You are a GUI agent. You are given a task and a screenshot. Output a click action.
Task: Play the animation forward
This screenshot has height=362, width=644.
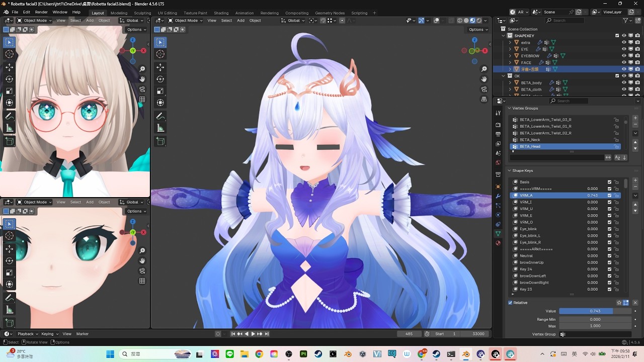(x=253, y=334)
